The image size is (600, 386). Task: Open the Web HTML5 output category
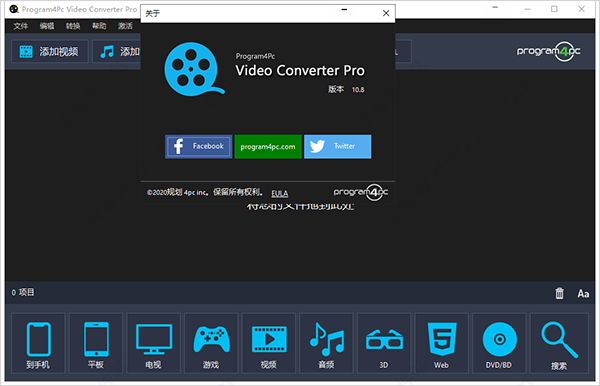[442, 343]
